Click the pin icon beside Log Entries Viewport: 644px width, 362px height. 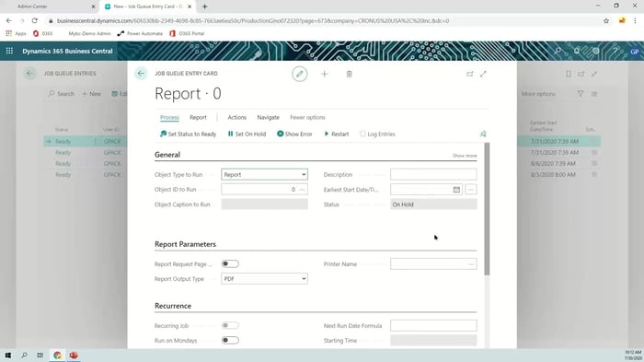(483, 134)
